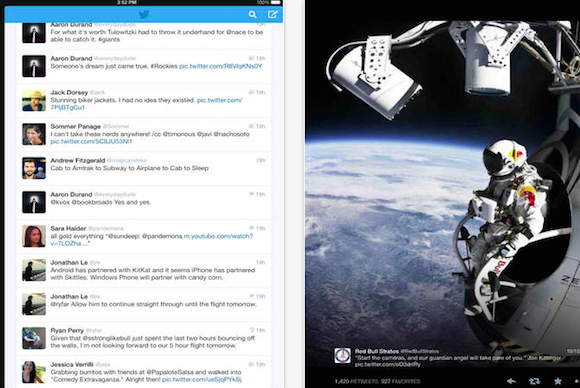Tap the @RedBullStratos handle in caption

coord(419,351)
